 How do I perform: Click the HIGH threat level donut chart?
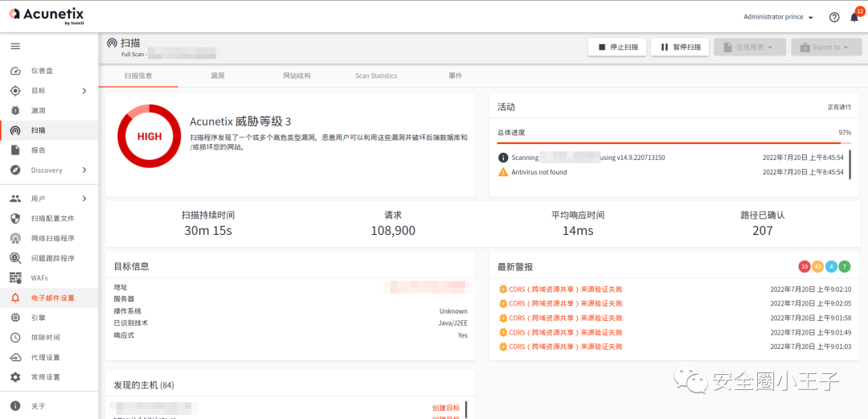pyautogui.click(x=149, y=136)
